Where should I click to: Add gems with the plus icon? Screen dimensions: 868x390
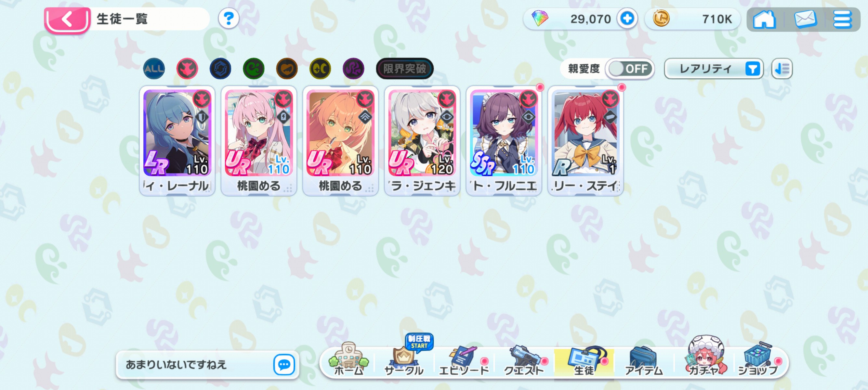coord(627,19)
